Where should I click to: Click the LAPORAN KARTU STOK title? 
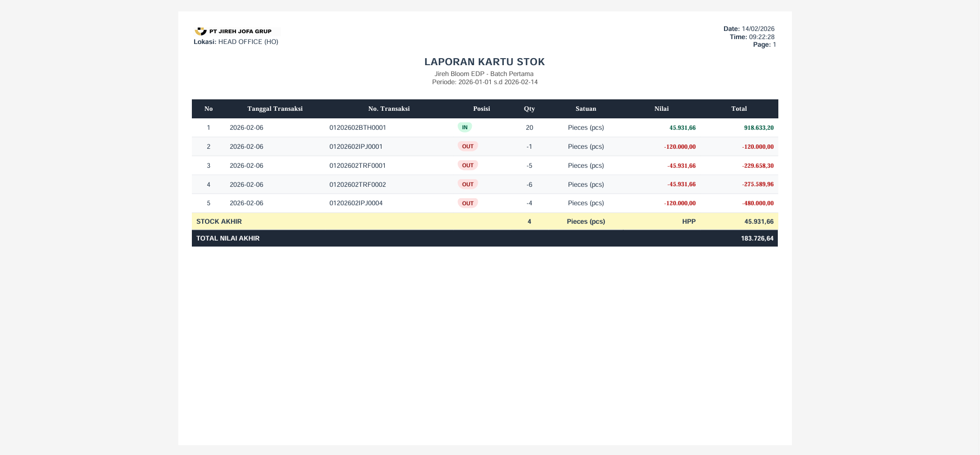pos(484,62)
